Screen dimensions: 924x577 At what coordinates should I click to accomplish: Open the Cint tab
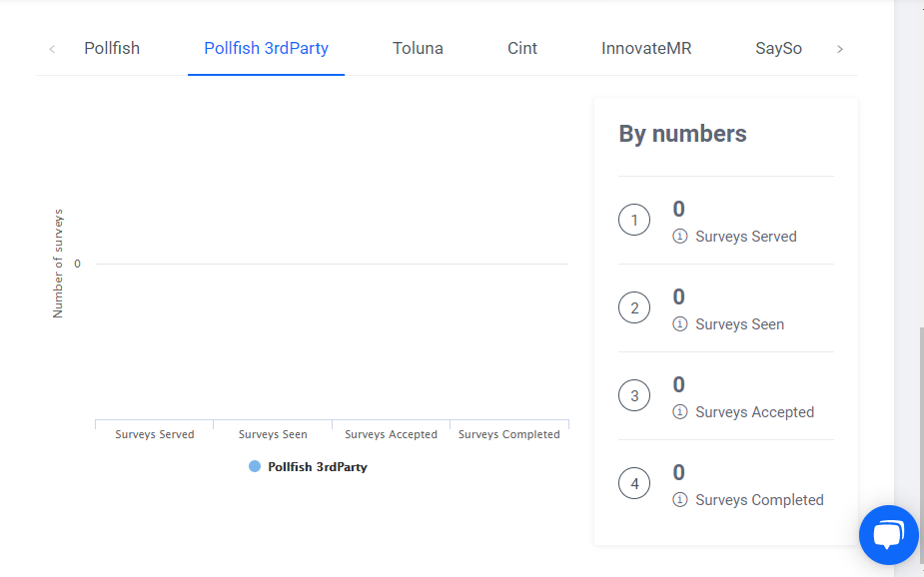(522, 48)
